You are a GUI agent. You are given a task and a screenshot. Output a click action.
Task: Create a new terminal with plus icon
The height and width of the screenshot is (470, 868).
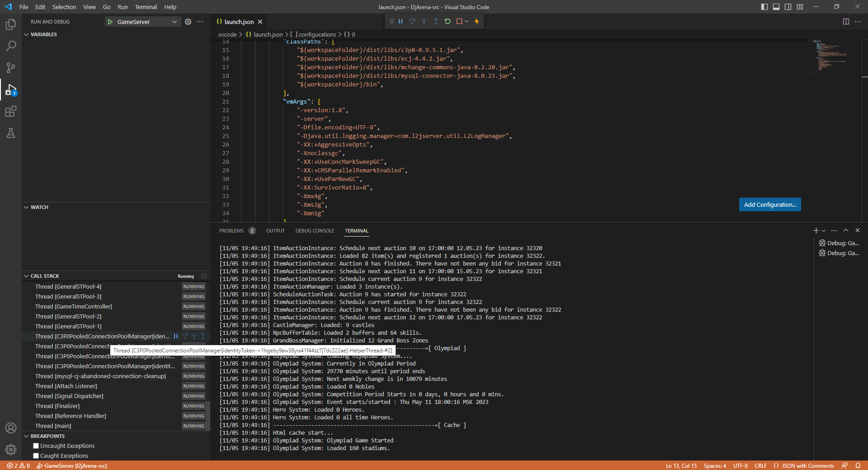pyautogui.click(x=816, y=231)
